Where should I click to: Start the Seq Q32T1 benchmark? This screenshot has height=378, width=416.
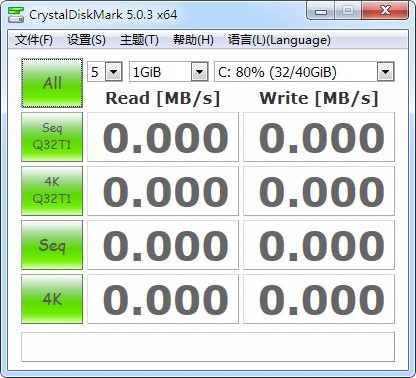click(52, 137)
